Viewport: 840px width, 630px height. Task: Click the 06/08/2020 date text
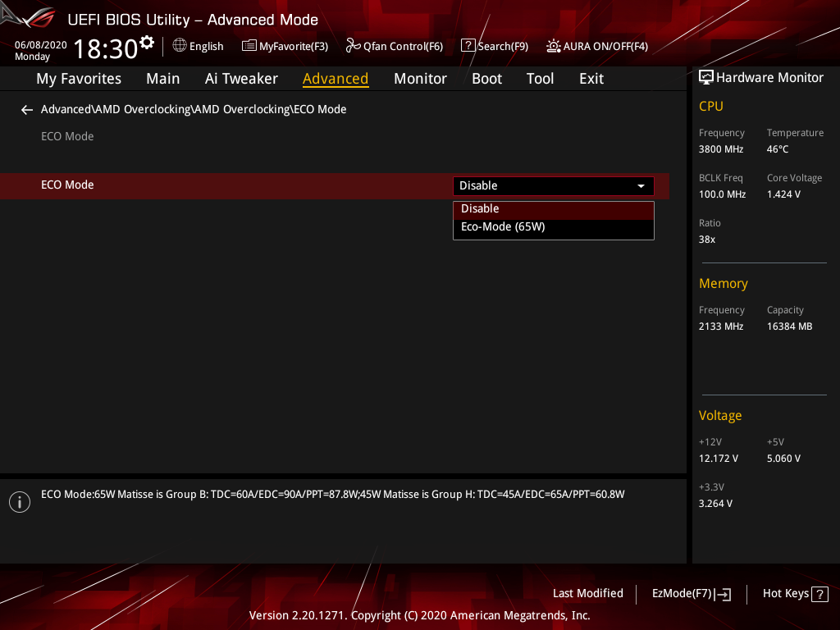(41, 45)
